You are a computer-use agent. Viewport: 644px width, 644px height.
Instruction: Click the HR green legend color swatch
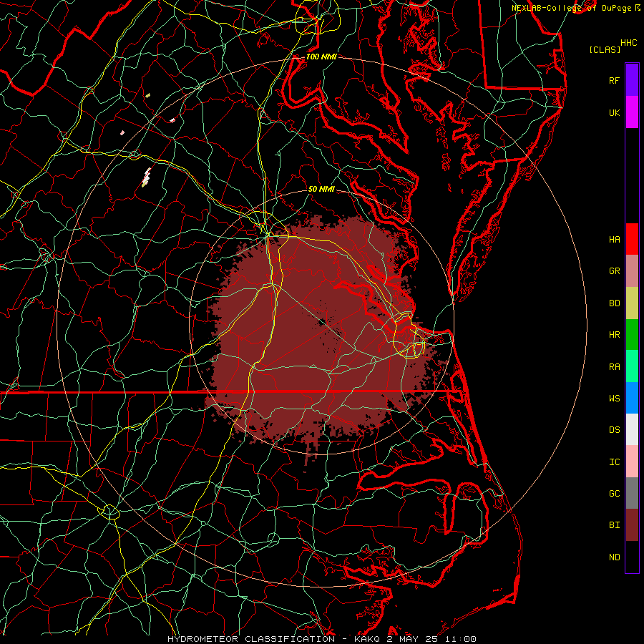[632, 335]
